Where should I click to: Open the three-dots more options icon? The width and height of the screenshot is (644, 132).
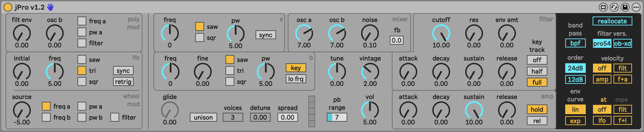tap(636, 7)
